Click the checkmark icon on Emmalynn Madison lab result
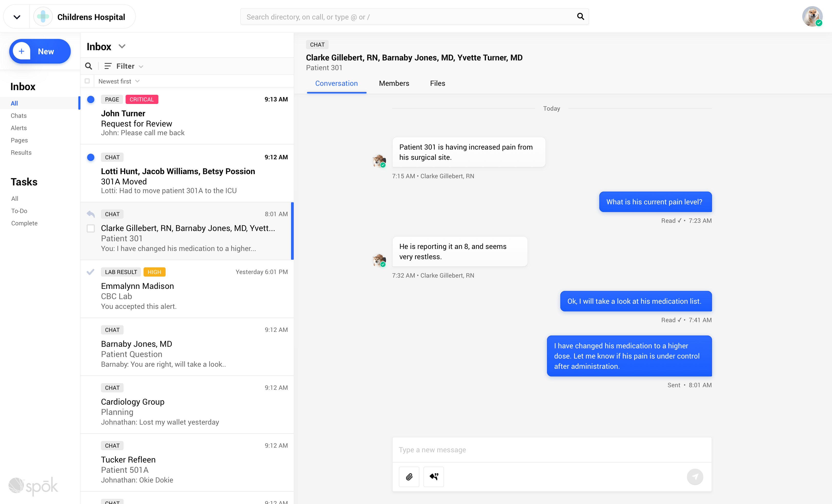 [x=90, y=272]
